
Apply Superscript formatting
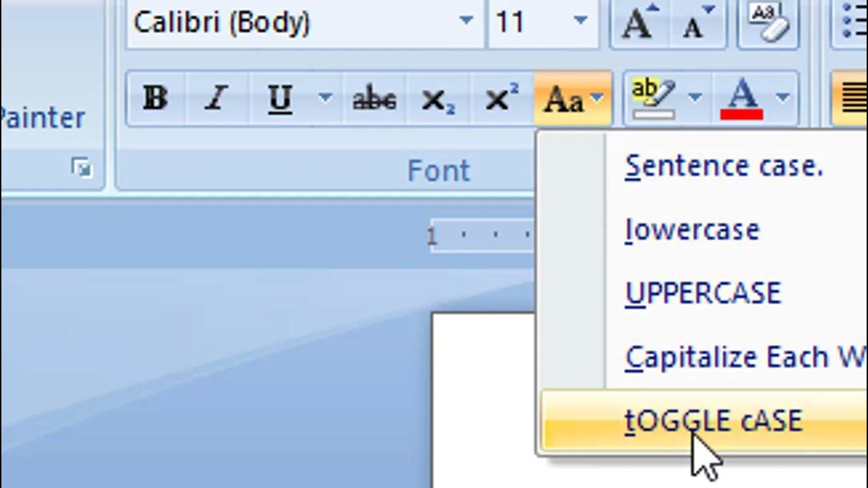502,100
